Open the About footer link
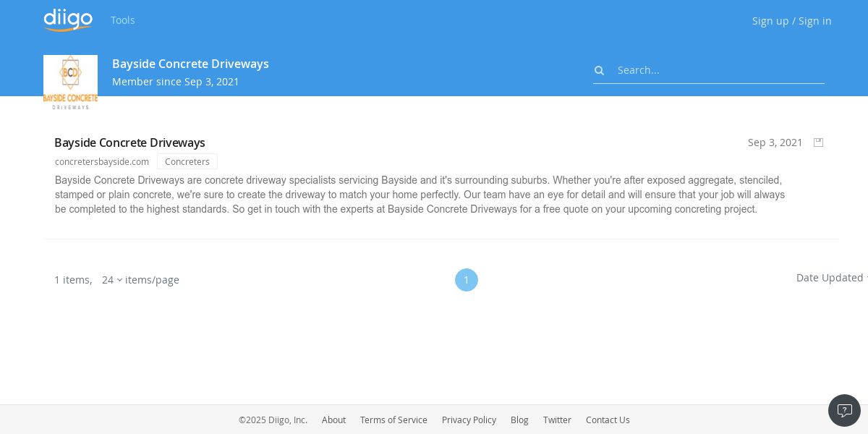 coord(333,420)
